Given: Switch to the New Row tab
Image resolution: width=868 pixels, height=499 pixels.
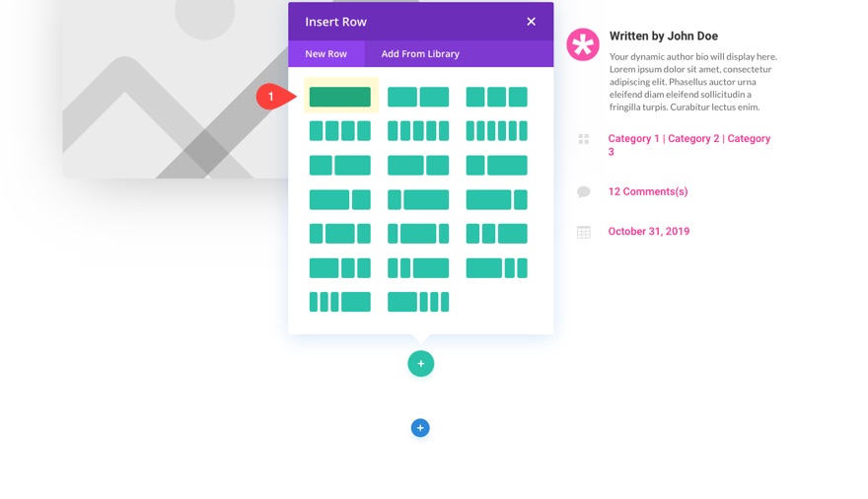Looking at the screenshot, I should pos(325,54).
